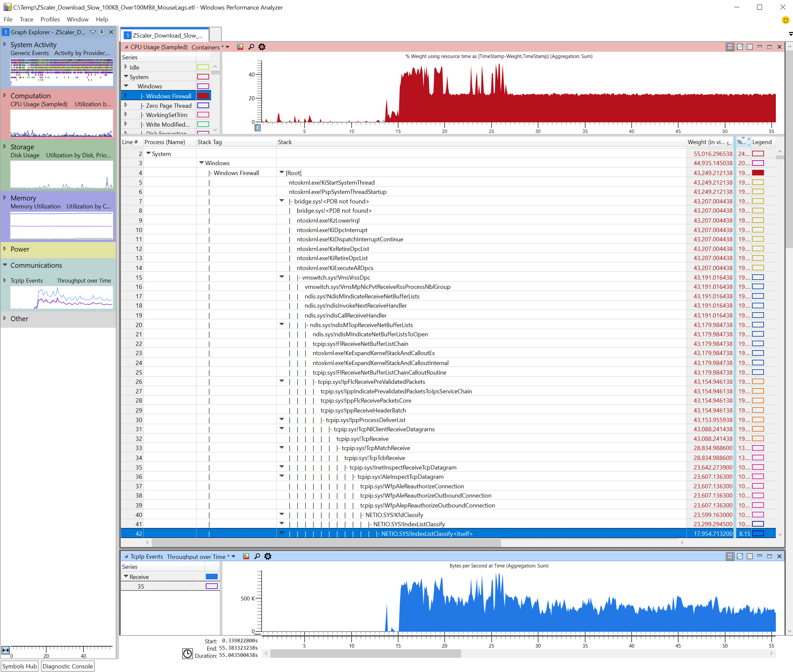
Task: Open the Diagnostic Console button
Action: click(x=67, y=666)
